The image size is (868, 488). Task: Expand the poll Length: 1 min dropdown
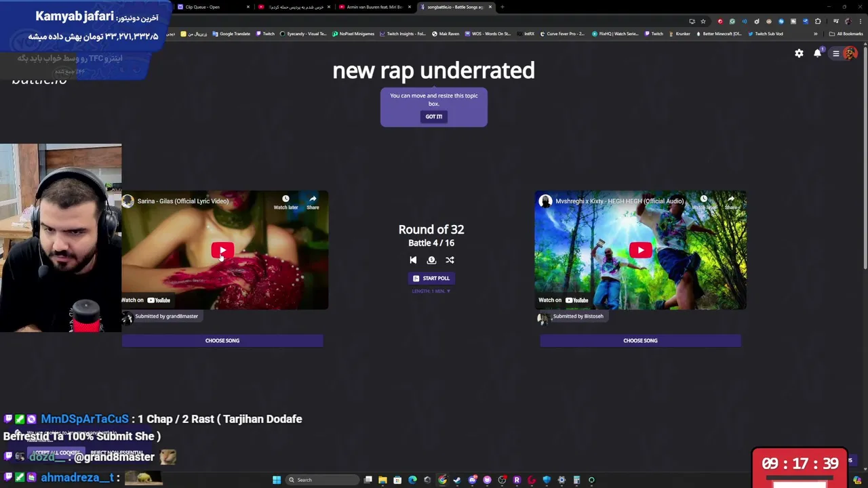pos(431,291)
